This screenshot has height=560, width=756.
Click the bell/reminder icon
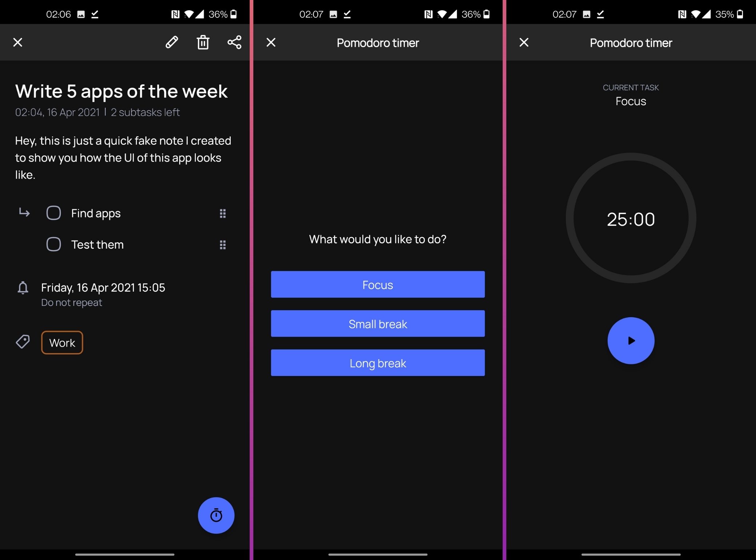pos(24,288)
